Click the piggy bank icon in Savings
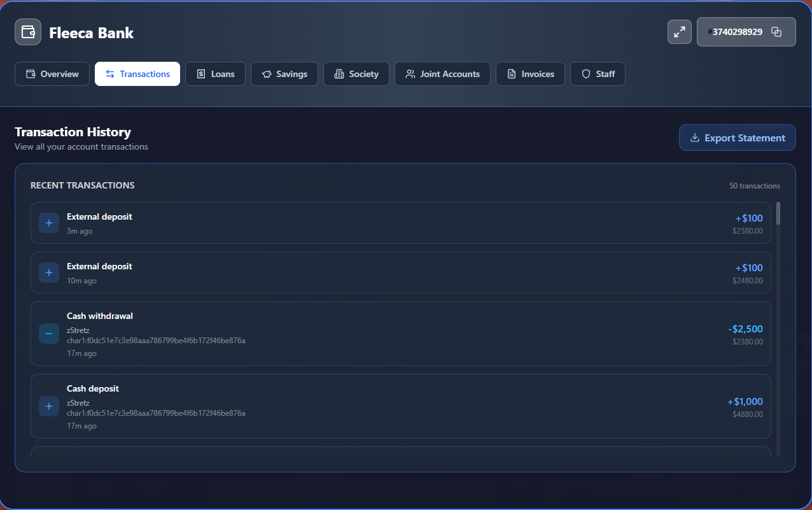This screenshot has width=812, height=510. 267,74
